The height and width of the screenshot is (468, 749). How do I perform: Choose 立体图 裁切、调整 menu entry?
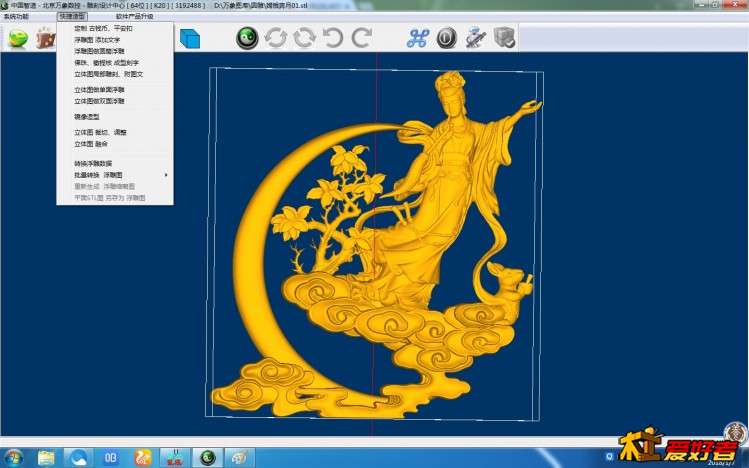[x=100, y=132]
